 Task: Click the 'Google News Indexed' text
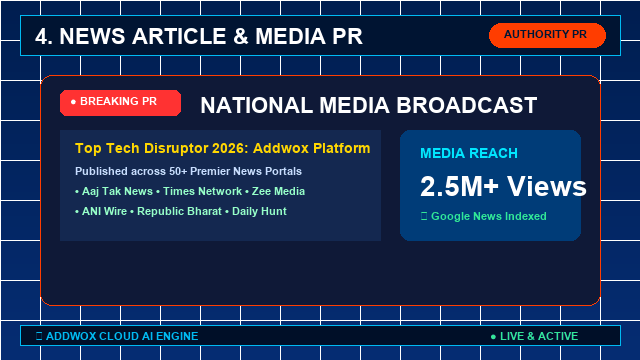coord(489,216)
